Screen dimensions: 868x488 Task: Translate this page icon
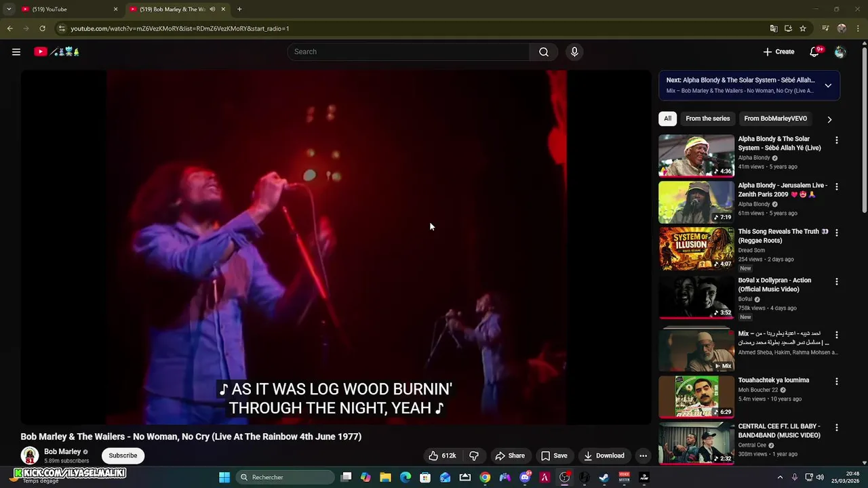[774, 28]
